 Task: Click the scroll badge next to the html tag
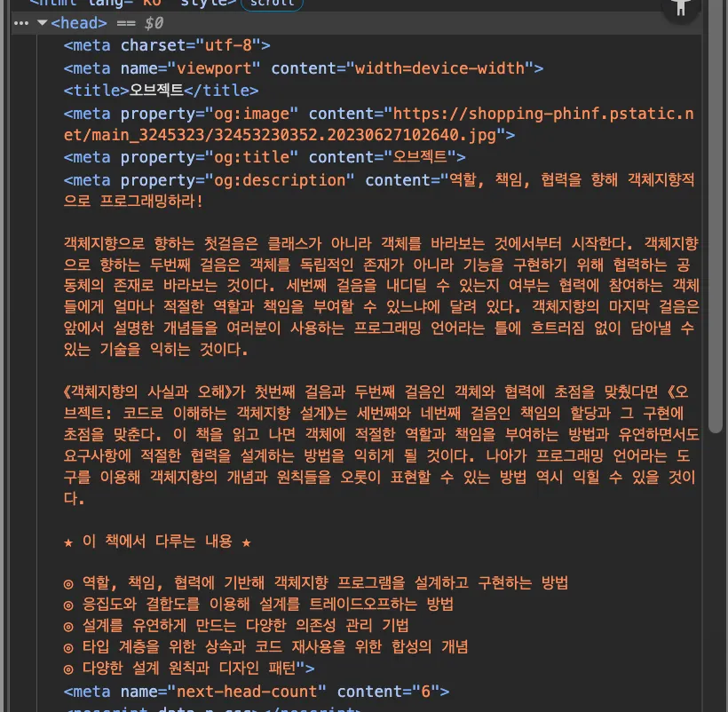272,6
